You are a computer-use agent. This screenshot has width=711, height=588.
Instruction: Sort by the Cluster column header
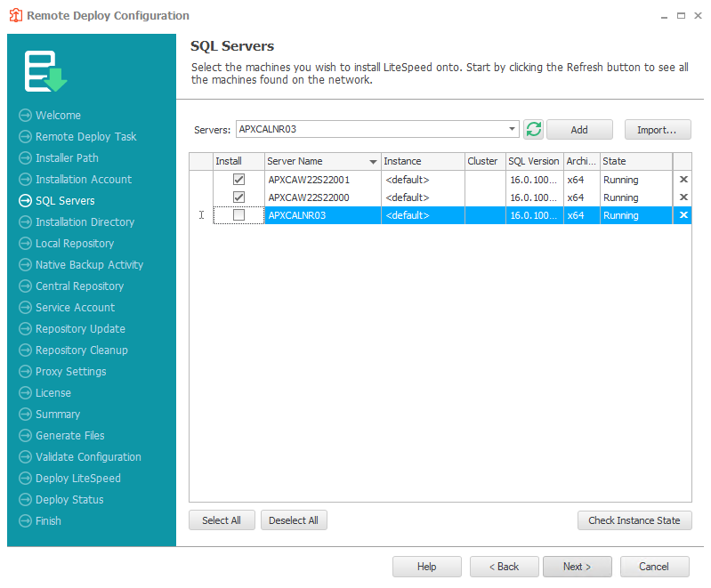coord(485,161)
